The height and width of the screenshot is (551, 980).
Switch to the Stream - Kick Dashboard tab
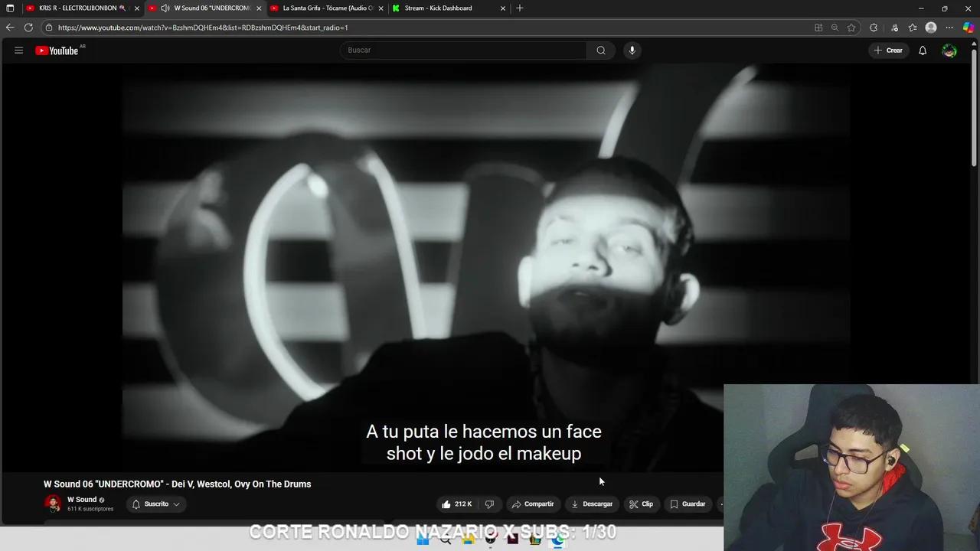click(449, 8)
